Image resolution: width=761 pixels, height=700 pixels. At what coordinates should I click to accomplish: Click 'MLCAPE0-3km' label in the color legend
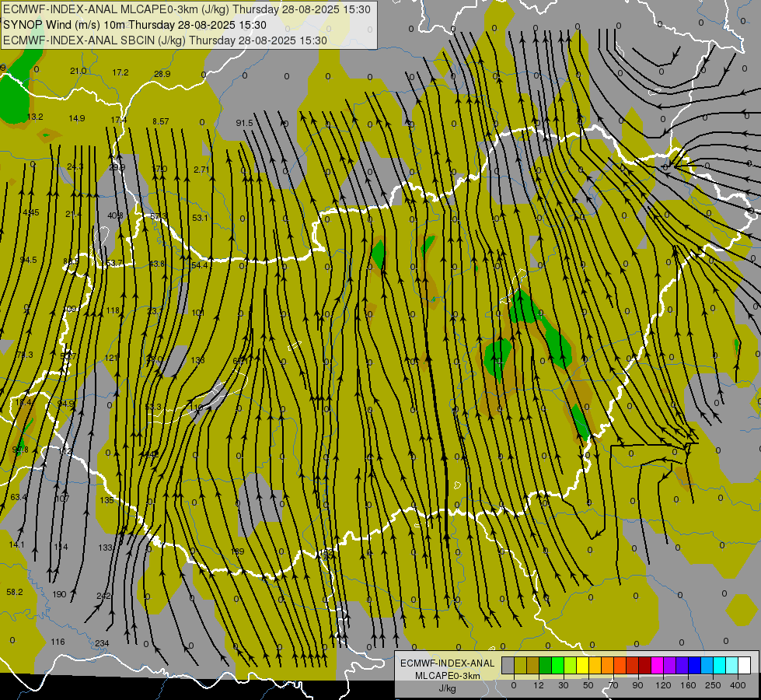(x=447, y=676)
